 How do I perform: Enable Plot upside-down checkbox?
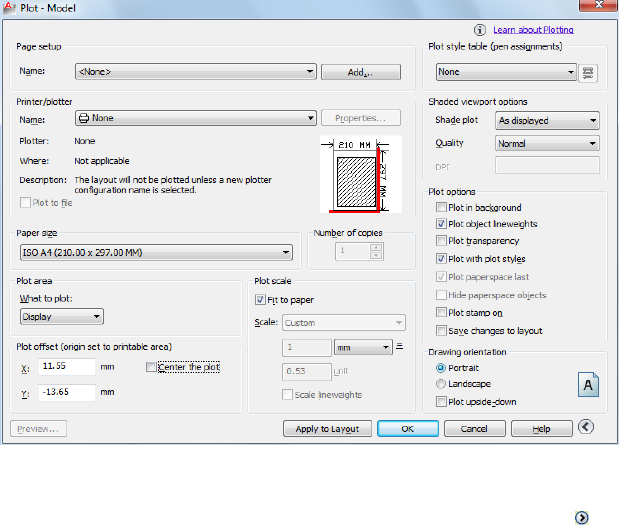tap(441, 402)
